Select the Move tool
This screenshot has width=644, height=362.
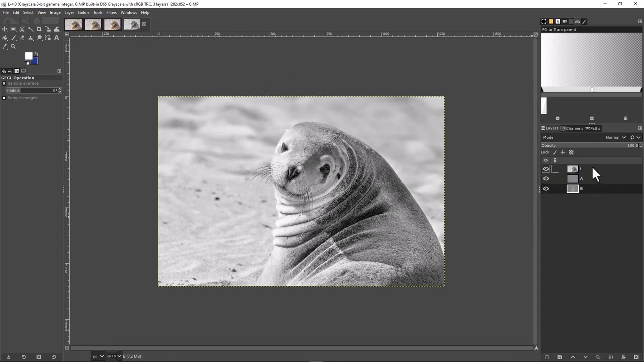[5, 29]
